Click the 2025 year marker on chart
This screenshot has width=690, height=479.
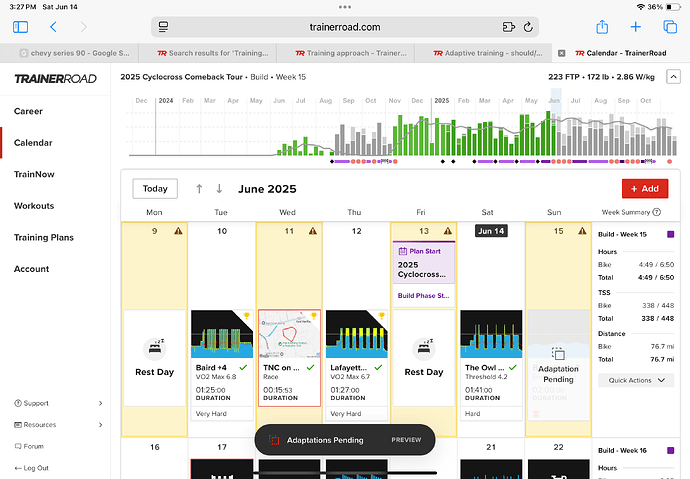tap(441, 101)
